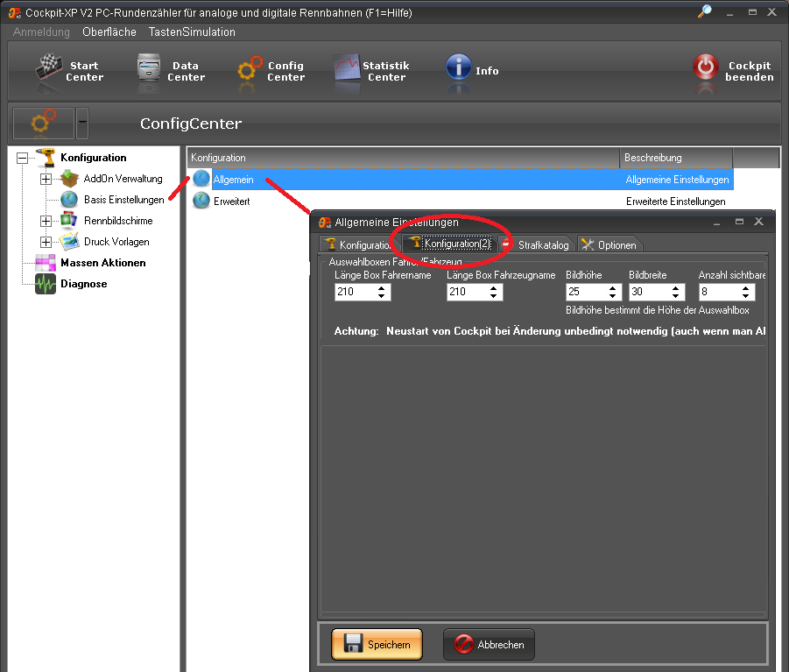Screen dimensions: 789x672
Task: Expand the Rennbildschirme node
Action: [x=46, y=221]
